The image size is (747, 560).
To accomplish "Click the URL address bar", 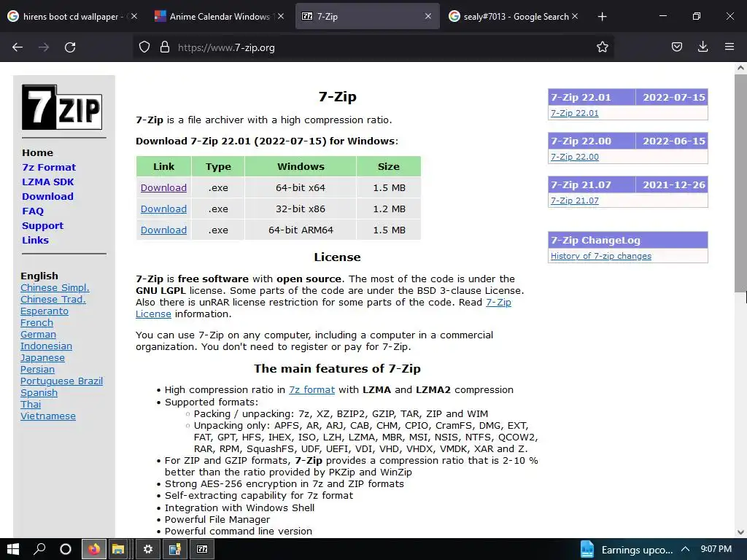I will pos(373,47).
